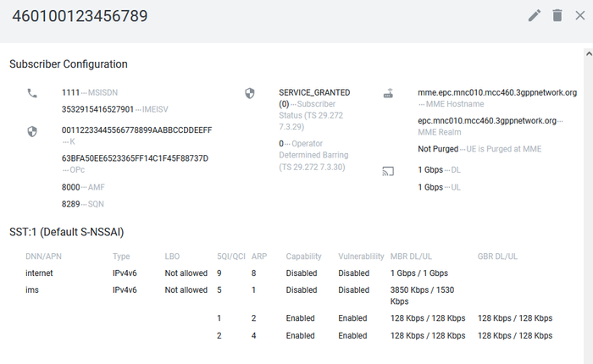Select the ims DNN row
This screenshot has height=364, width=593.
click(33, 290)
